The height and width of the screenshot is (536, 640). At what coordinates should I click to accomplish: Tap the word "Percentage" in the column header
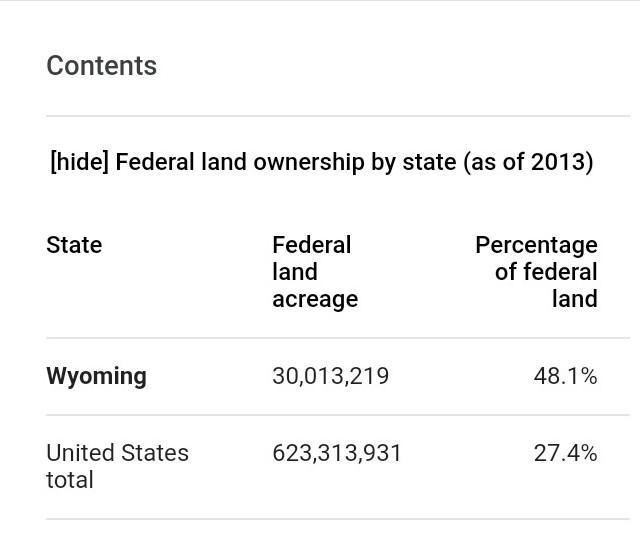536,245
